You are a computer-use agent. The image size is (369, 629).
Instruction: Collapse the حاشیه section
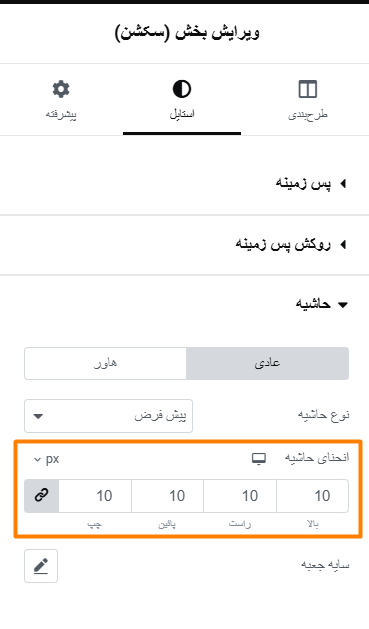(x=322, y=304)
